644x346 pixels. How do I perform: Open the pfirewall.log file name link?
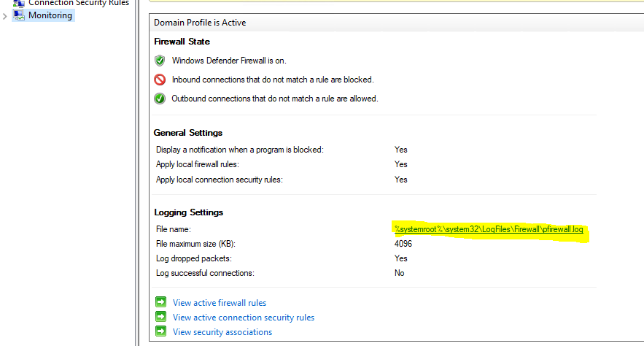489,229
